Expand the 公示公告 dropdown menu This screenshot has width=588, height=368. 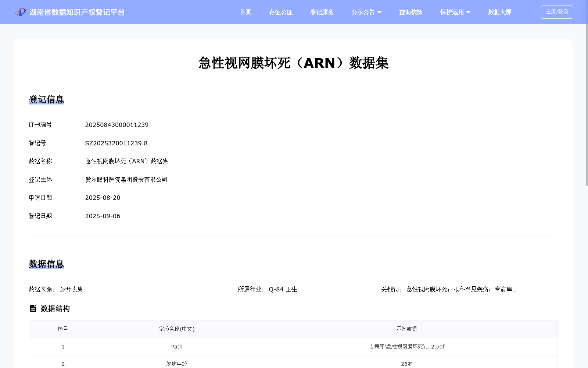click(x=366, y=12)
